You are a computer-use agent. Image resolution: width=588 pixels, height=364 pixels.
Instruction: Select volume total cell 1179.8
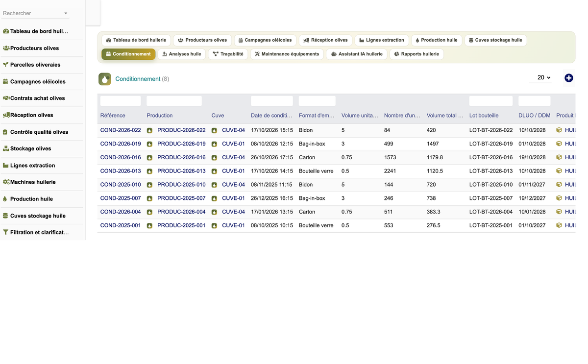click(435, 158)
